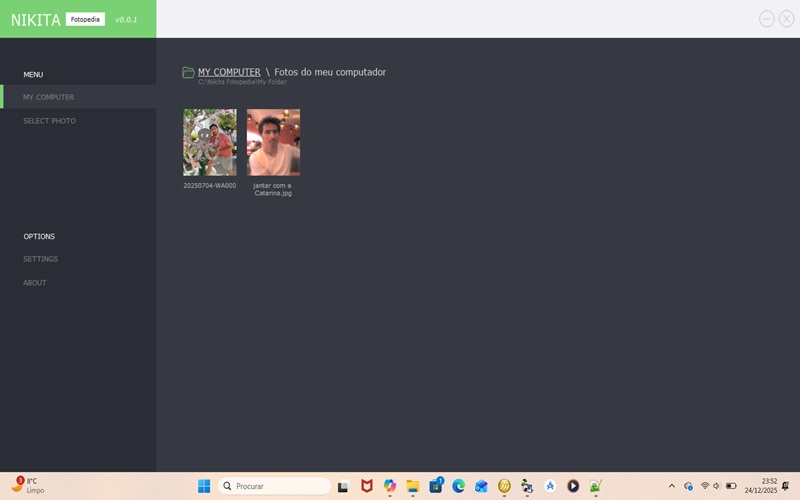Minimize the Nikita Fotopedia window
Screen dimensions: 800x500
click(x=767, y=19)
